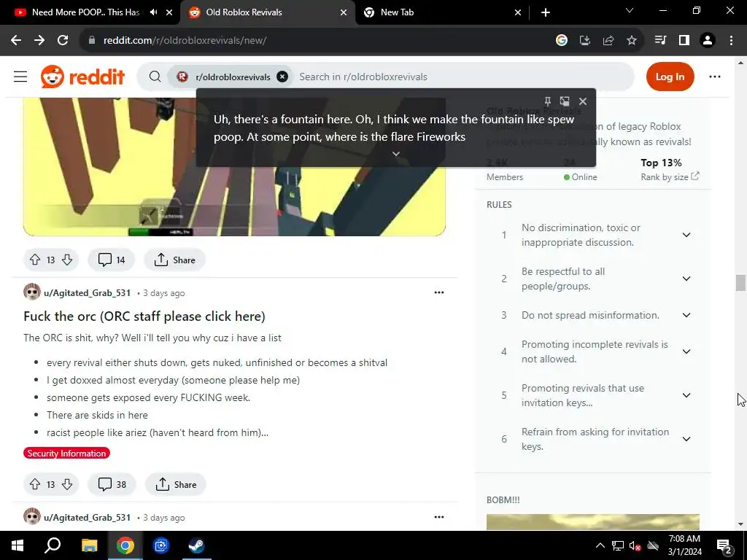The image size is (747, 560).
Task: Open the tab search dropdown arrow
Action: 630,10
